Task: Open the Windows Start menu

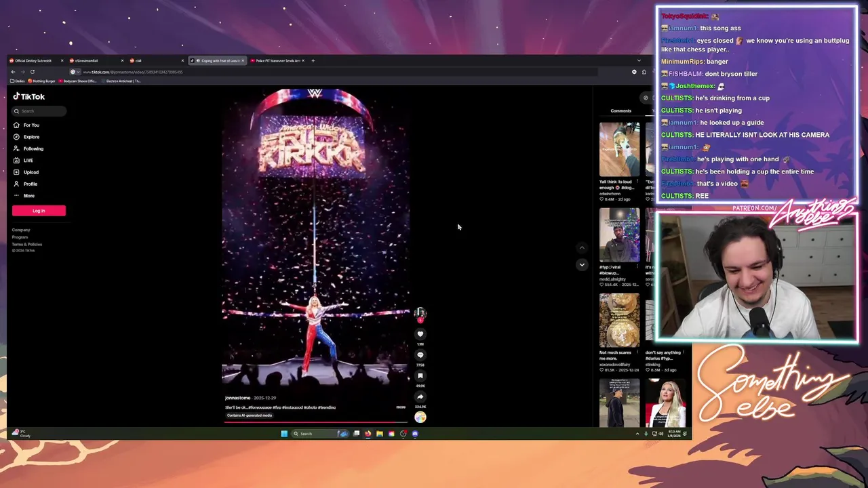Action: (284, 434)
